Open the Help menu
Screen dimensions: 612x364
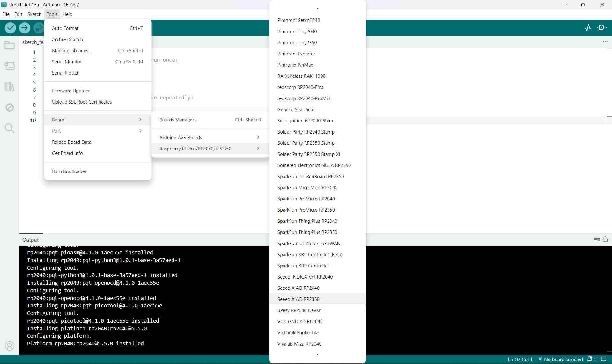point(67,14)
